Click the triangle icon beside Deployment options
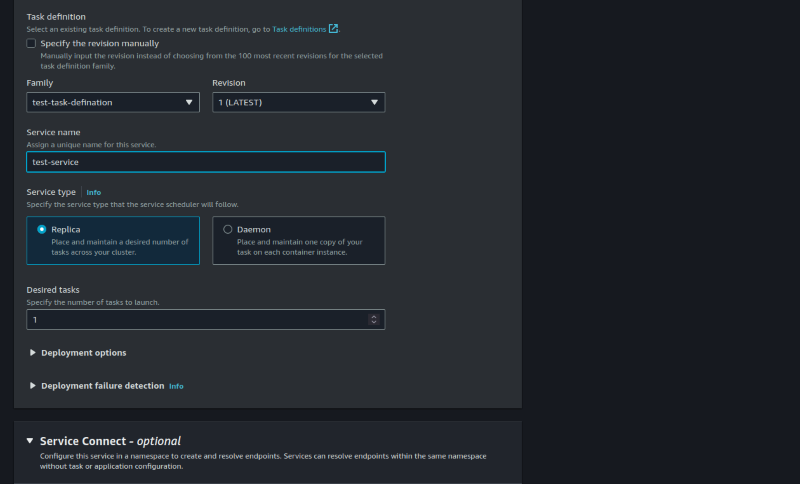The width and height of the screenshot is (800, 484). [x=33, y=353]
